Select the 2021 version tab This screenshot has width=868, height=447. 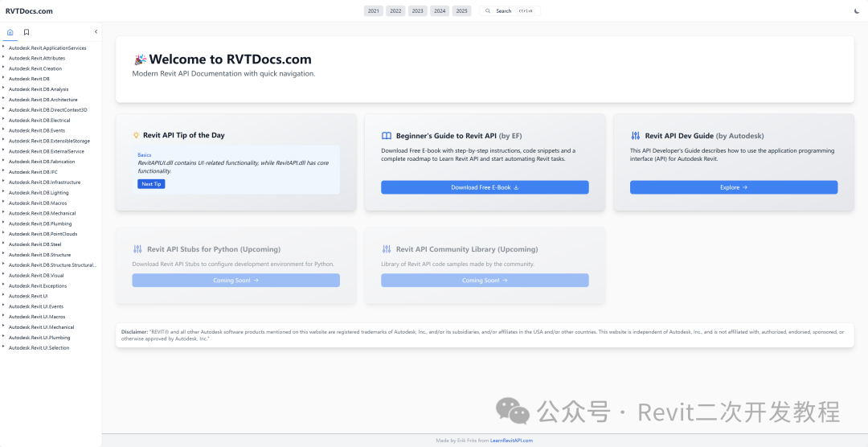[374, 11]
